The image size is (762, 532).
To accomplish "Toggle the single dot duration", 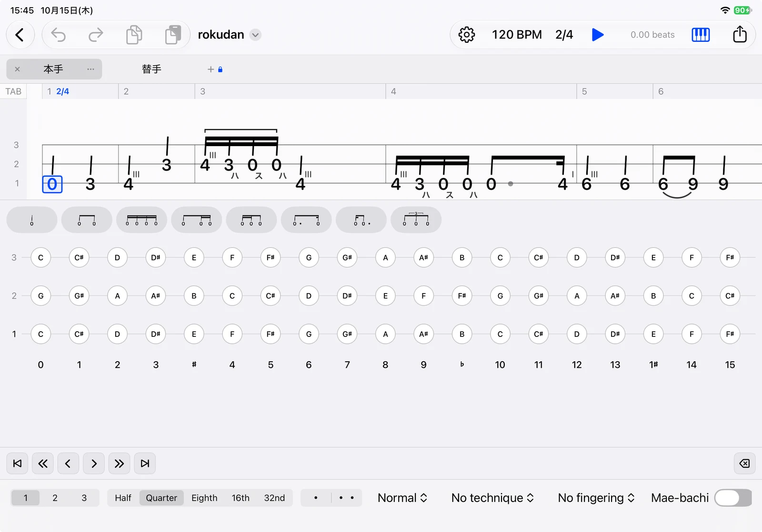I will 316,498.
